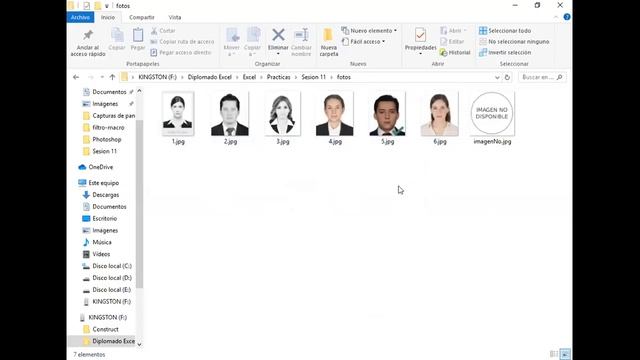Screen dimensions: 640x360
Task: Click the Eliminar red X icon
Action: coord(278,35)
